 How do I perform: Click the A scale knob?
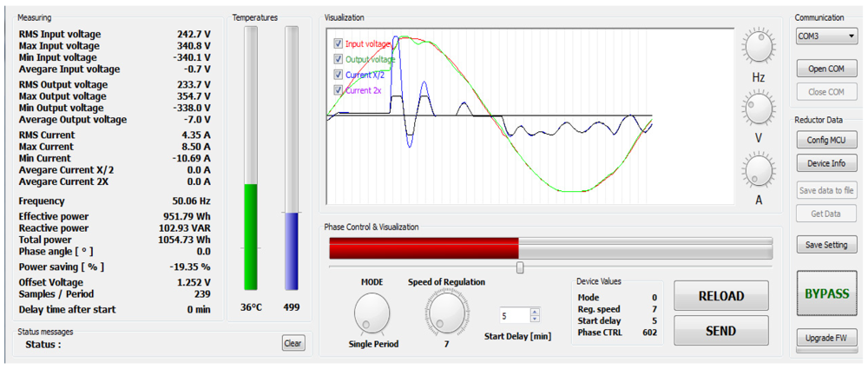pos(758,171)
